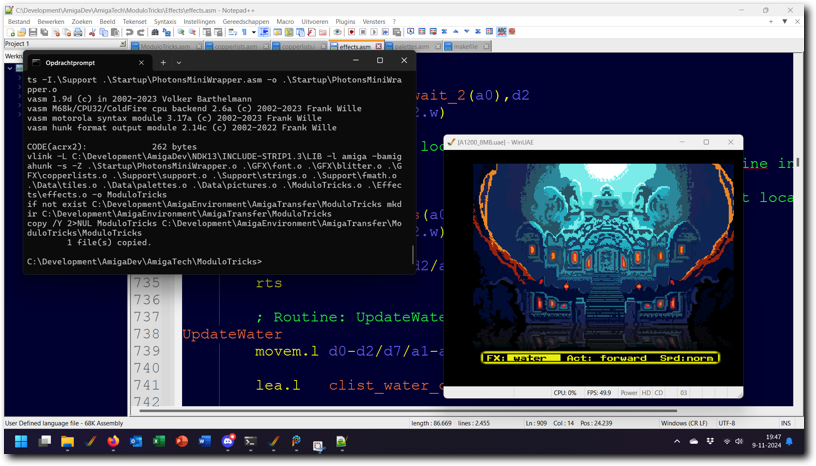Open the dropdown arrow beside the pilcrow icon

tap(253, 32)
